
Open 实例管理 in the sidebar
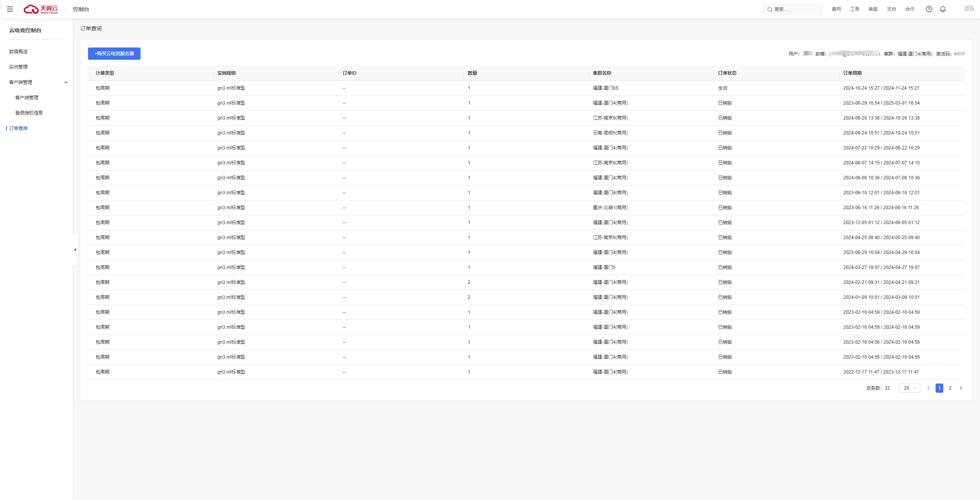[x=18, y=67]
